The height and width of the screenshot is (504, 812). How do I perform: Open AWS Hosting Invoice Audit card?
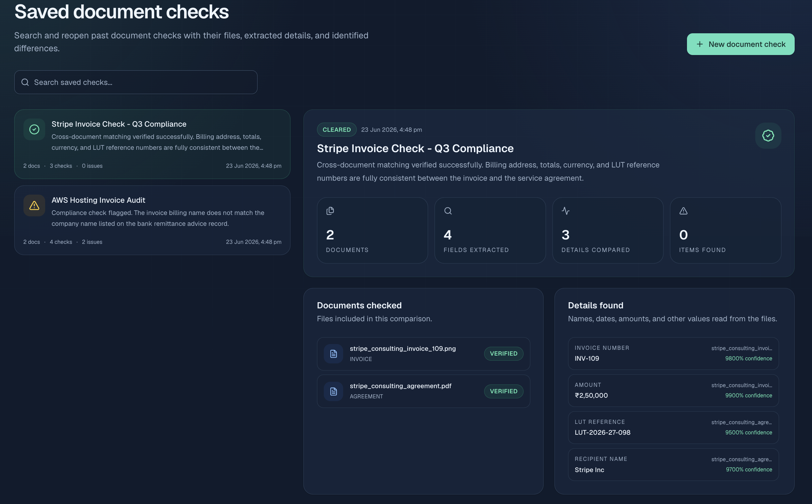152,220
